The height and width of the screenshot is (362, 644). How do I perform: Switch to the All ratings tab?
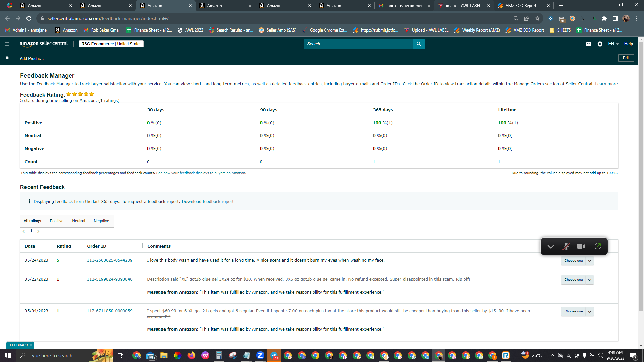[x=33, y=221]
